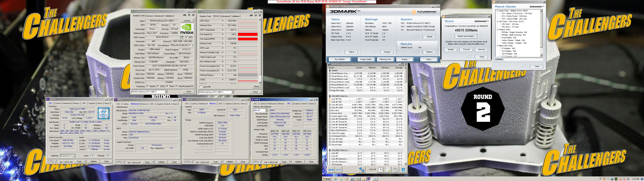Click the Result Details tree vertical scrollbar

click(541, 33)
